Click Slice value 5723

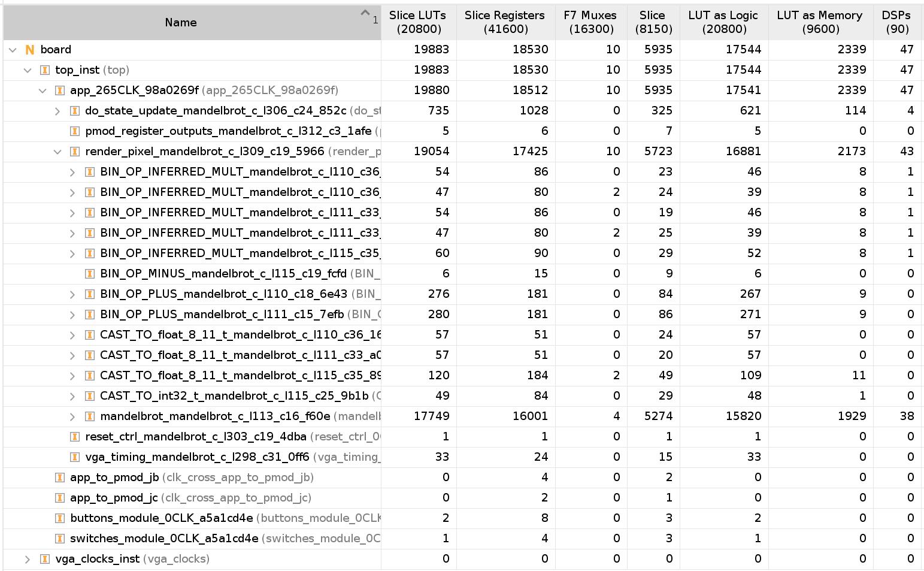(658, 152)
